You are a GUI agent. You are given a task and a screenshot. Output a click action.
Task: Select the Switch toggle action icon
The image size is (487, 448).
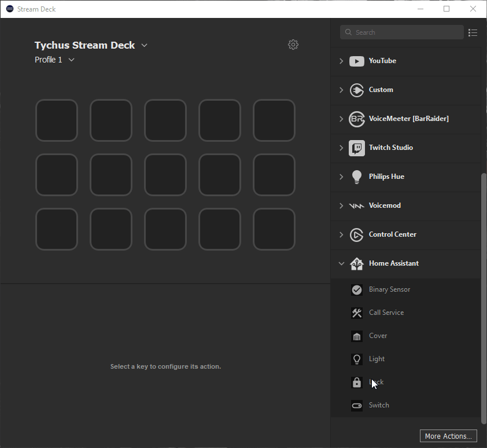[357, 405]
